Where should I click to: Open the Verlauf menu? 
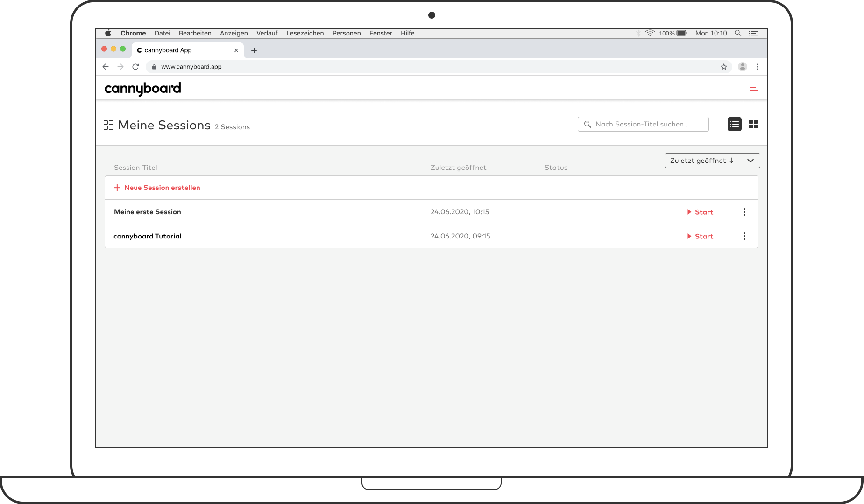click(267, 33)
